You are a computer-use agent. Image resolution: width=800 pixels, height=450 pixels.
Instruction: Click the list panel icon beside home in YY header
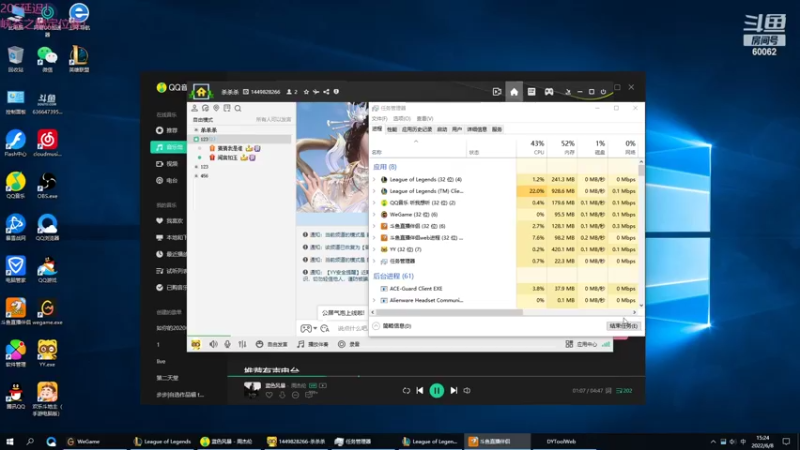(531, 92)
